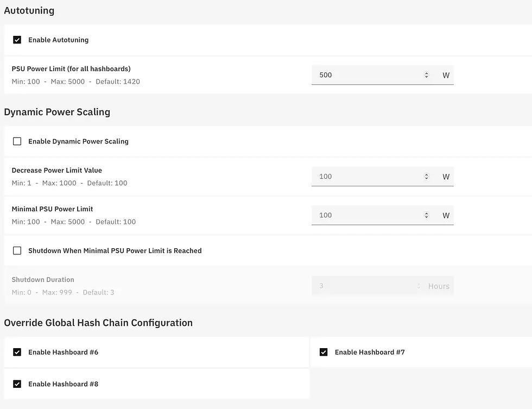Click the "Decrease Power Limit Value" label text
The width and height of the screenshot is (532, 409).
coord(57,171)
